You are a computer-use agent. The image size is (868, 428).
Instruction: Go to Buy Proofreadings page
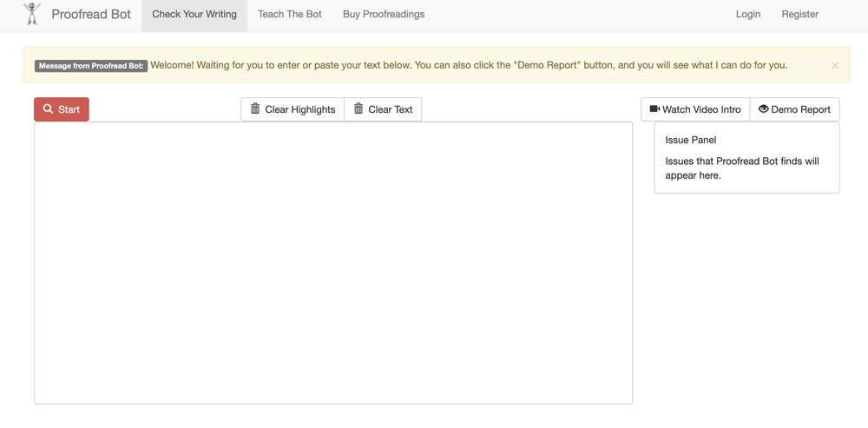[384, 15]
